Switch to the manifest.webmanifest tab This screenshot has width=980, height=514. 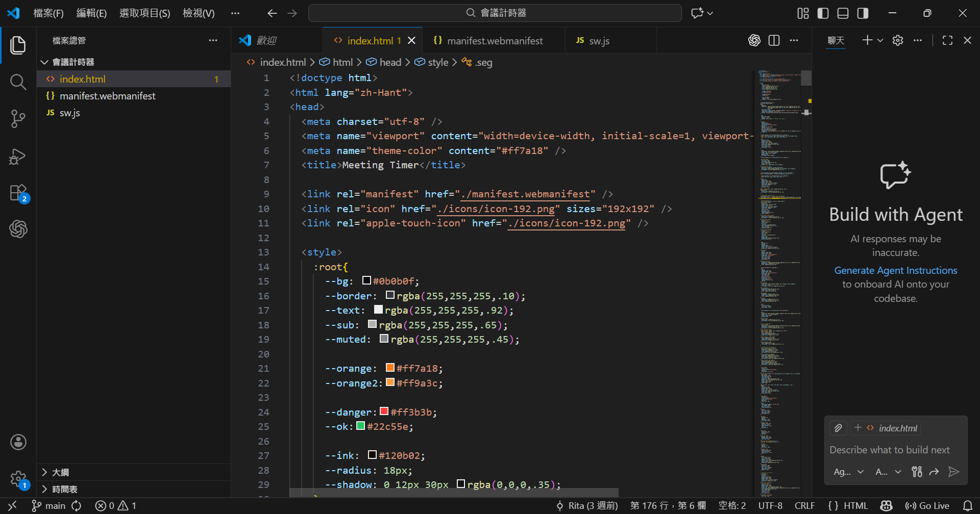494,41
